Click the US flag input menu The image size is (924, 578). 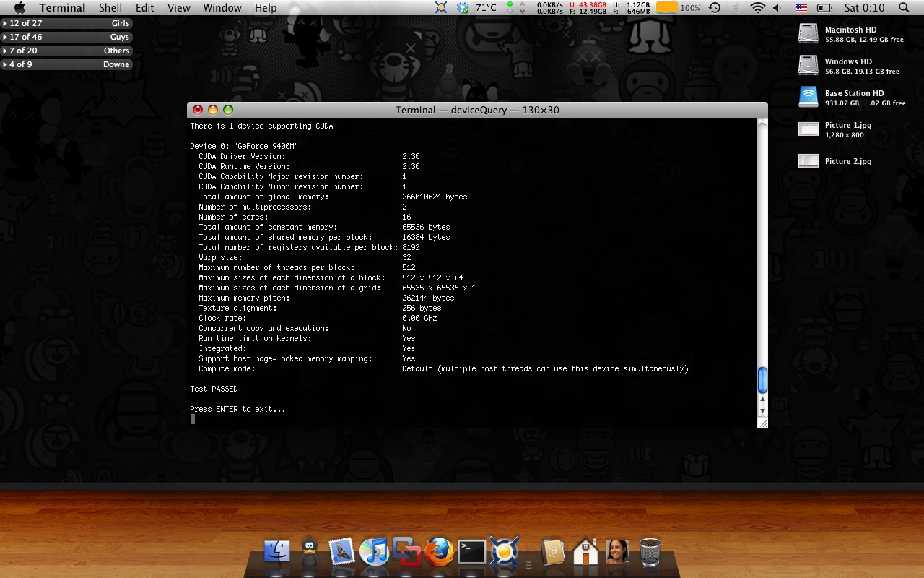point(801,8)
